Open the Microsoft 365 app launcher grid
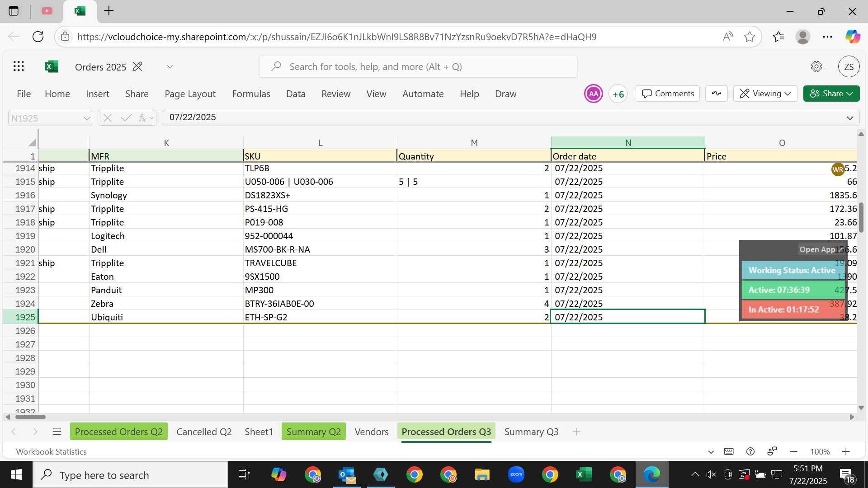Viewport: 868px width, 488px height. [19, 66]
